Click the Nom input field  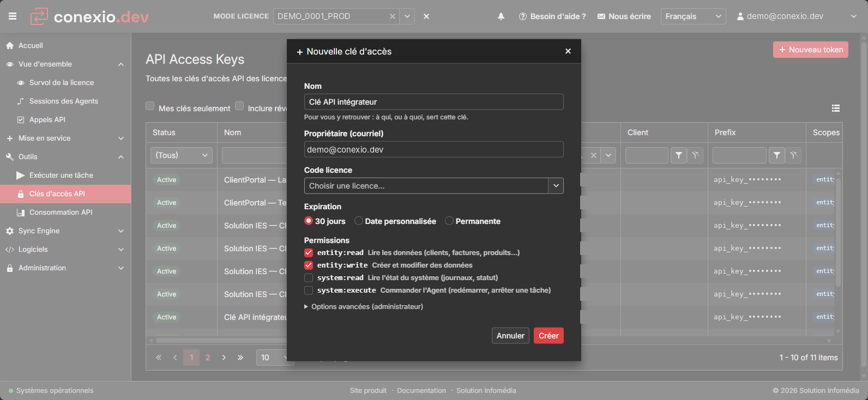(433, 102)
